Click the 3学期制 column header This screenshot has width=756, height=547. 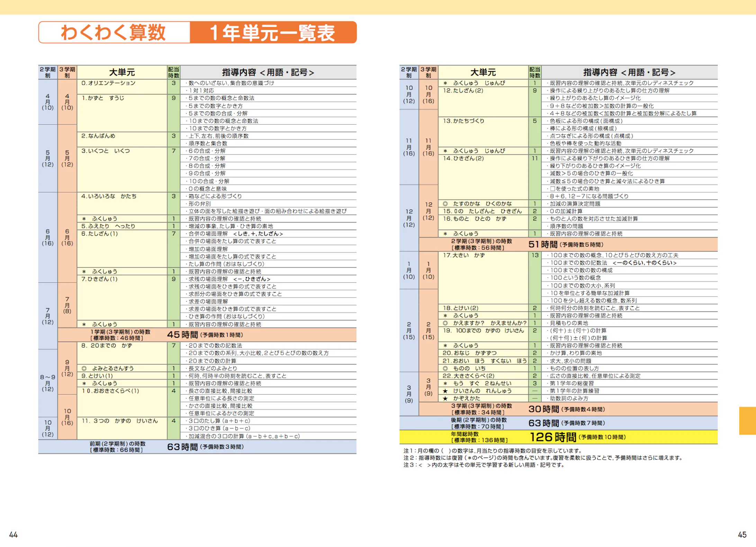(x=67, y=72)
